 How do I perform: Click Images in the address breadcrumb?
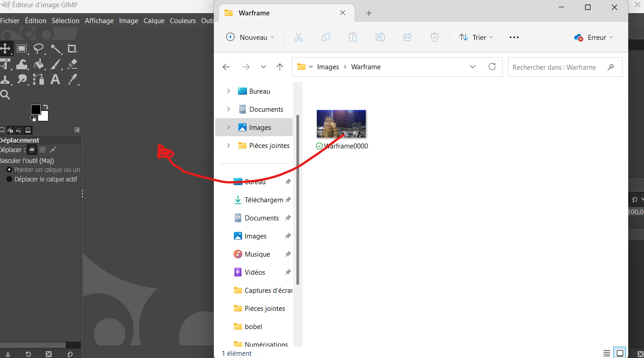pyautogui.click(x=328, y=67)
